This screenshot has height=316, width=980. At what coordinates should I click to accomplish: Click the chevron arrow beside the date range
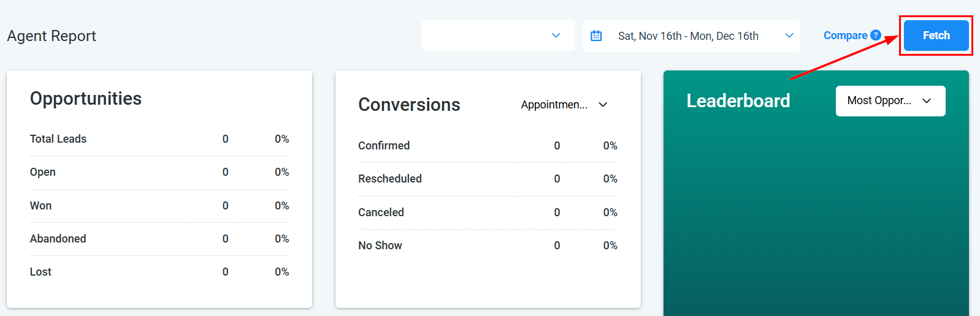[x=789, y=36]
